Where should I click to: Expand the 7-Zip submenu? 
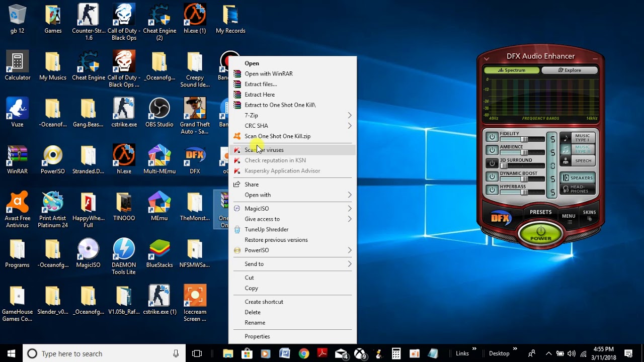pos(292,115)
